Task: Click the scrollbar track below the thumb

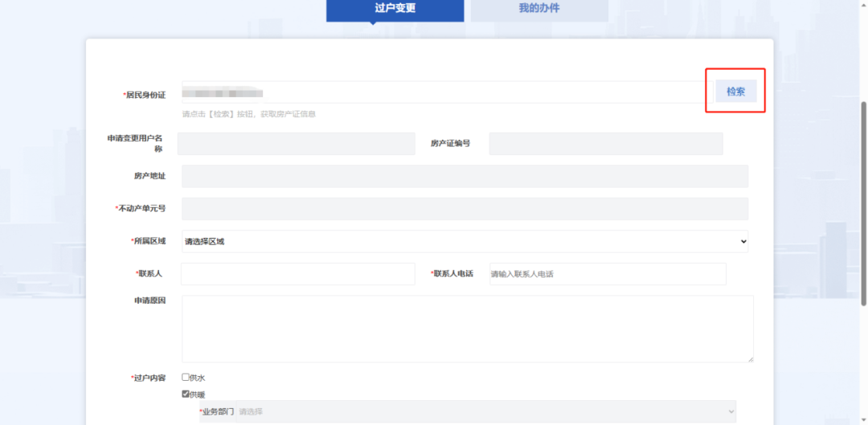Action: (x=863, y=362)
